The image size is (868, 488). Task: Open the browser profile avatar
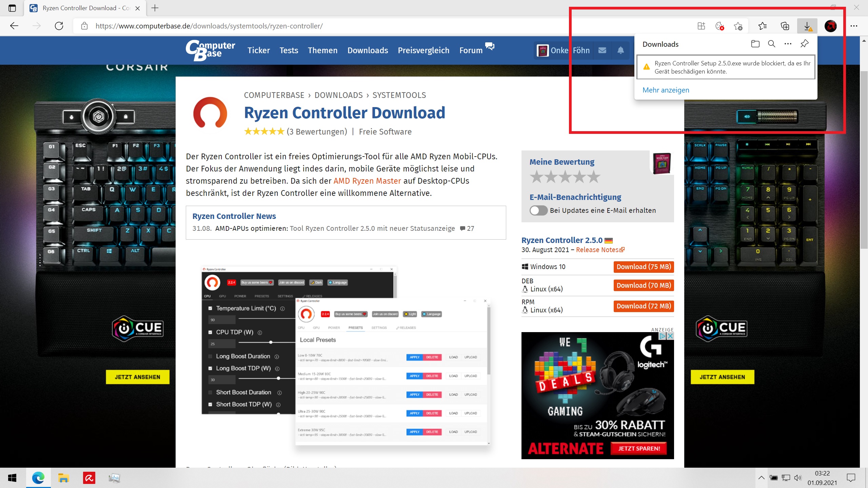830,26
